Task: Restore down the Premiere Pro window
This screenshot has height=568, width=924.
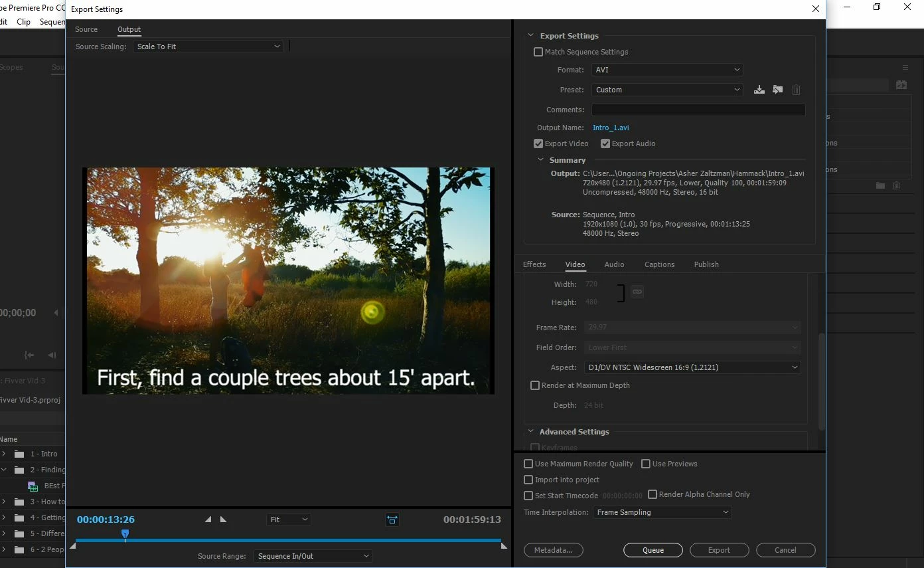Action: click(x=877, y=7)
